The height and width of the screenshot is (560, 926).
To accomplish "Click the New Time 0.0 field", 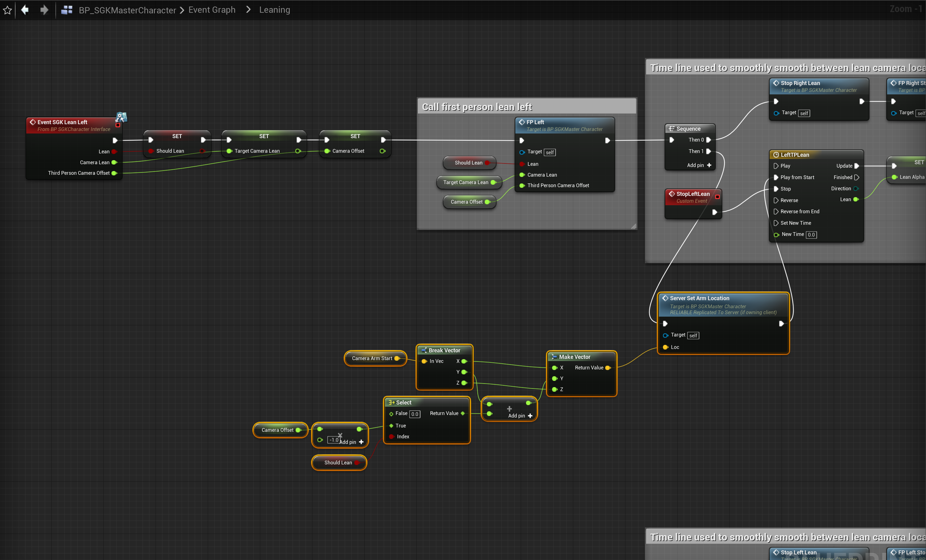I will click(811, 235).
